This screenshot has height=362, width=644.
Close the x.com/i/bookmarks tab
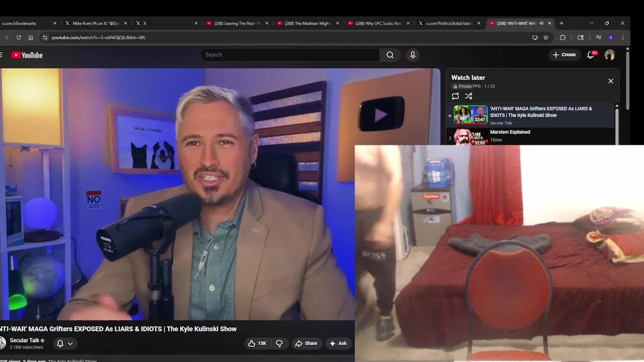pos(55,23)
